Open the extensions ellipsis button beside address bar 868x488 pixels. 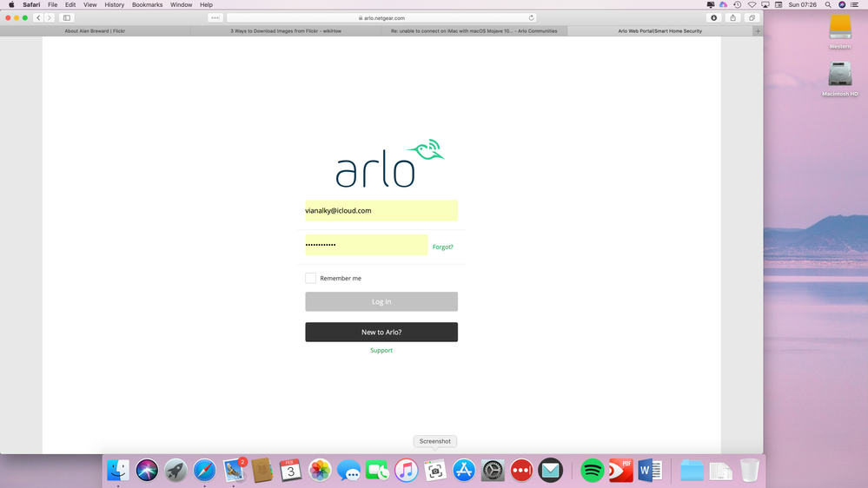(x=215, y=17)
